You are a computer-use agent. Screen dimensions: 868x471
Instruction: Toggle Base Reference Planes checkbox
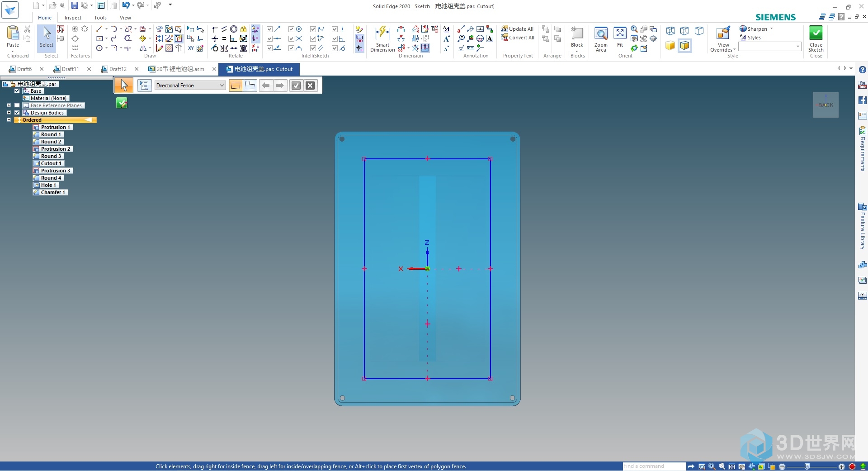pyautogui.click(x=17, y=105)
